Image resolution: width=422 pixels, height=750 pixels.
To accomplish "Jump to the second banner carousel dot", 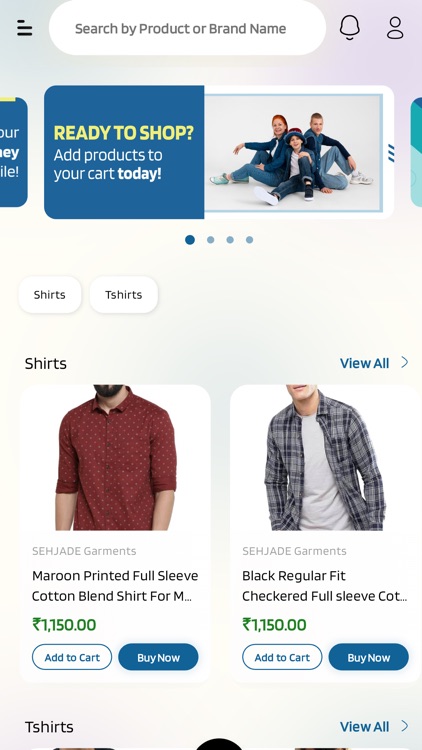I will point(211,240).
